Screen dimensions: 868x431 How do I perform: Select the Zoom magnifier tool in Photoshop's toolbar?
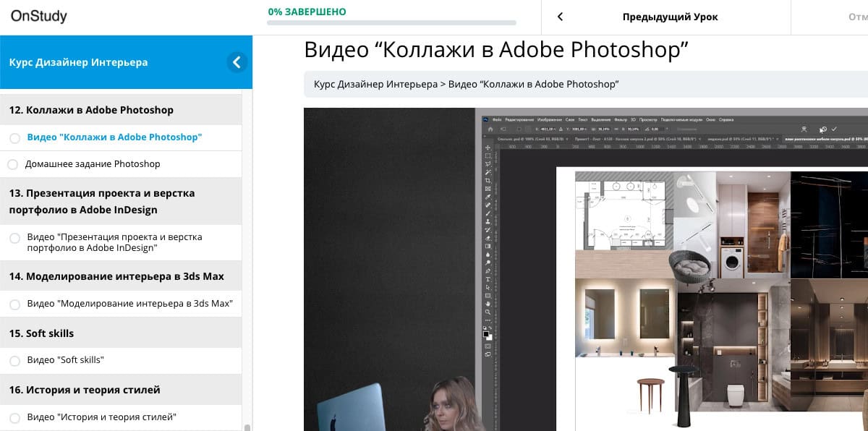tap(488, 312)
